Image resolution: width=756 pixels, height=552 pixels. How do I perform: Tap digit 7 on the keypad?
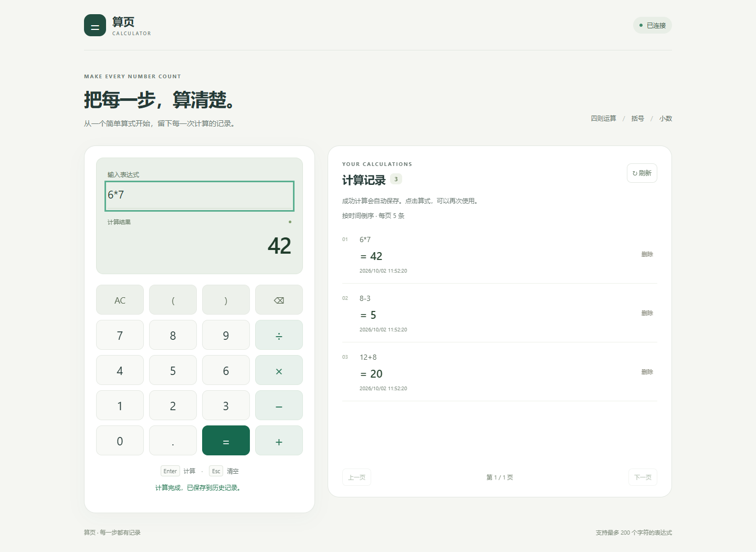[x=120, y=335]
